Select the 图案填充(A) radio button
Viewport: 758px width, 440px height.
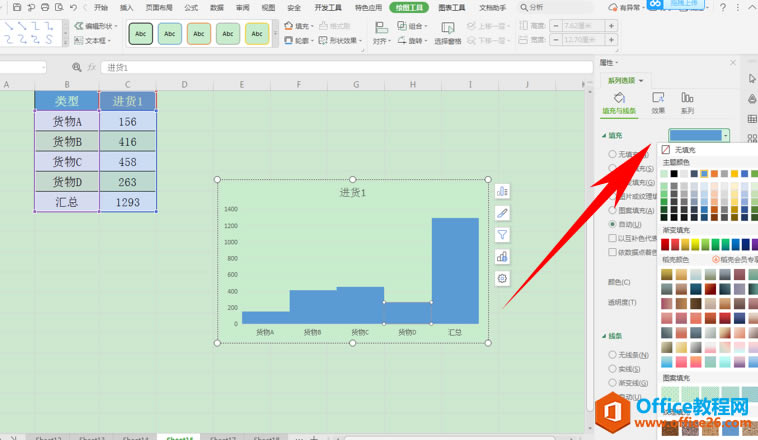click(612, 210)
